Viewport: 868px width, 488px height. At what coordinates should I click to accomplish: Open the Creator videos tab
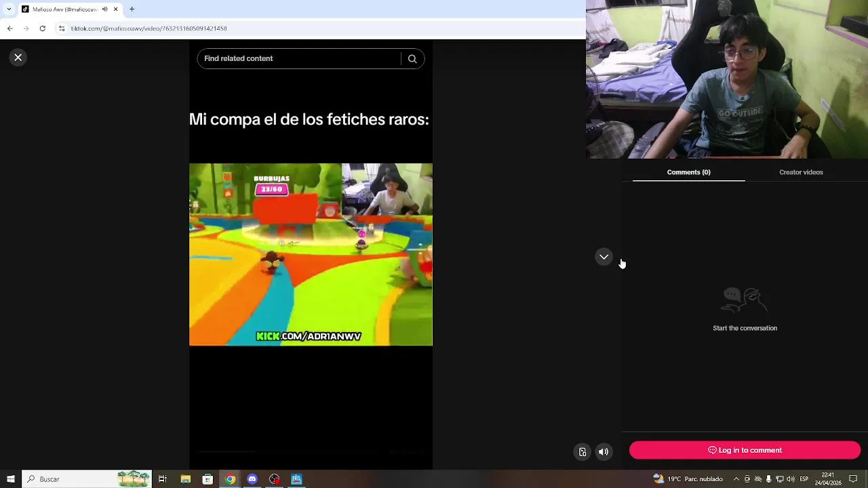coord(801,172)
